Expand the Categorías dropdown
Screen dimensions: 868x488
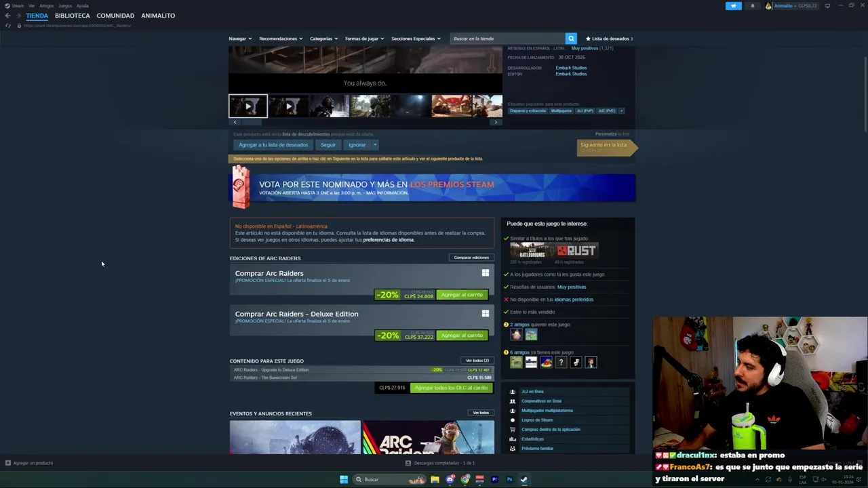click(324, 39)
